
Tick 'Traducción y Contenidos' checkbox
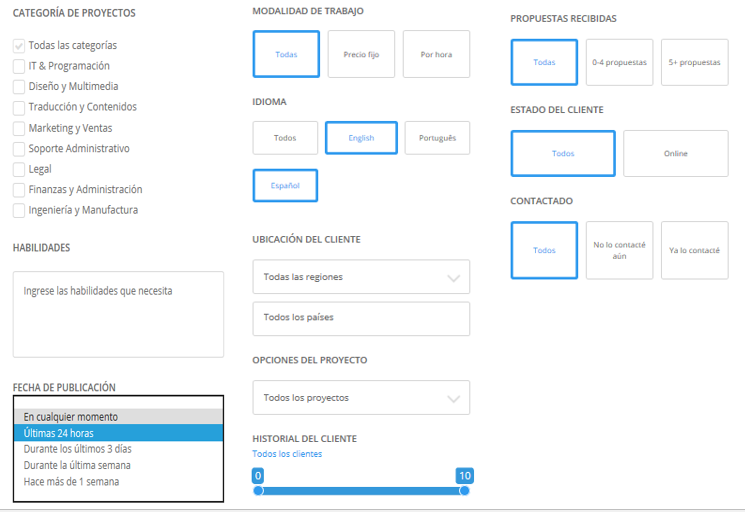(19, 107)
